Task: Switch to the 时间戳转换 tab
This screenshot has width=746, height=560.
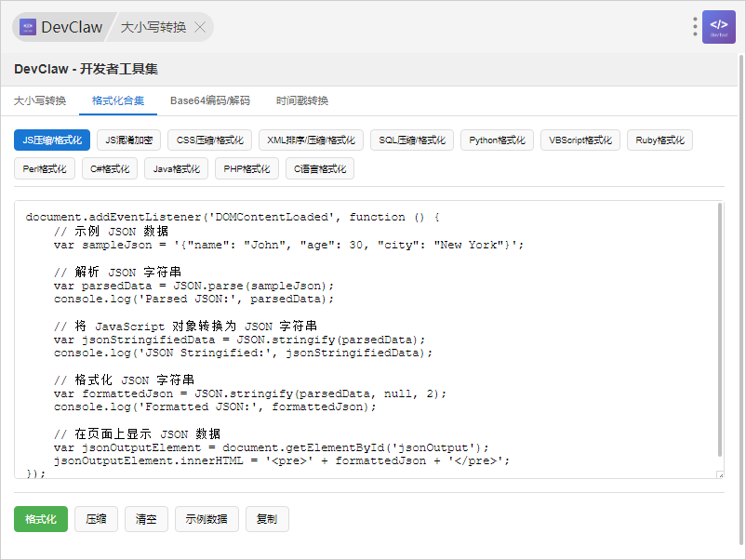Action: 302,100
